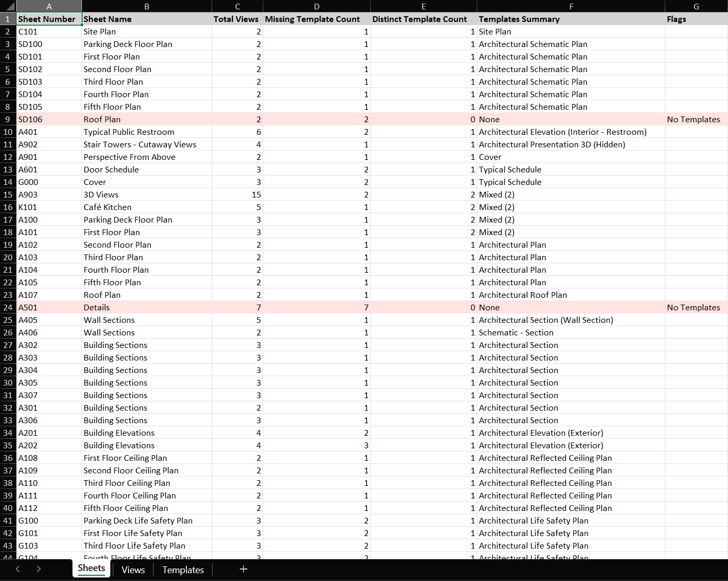Viewport: 728px width, 581px height.
Task: Click row 24 header
Action: click(x=8, y=307)
